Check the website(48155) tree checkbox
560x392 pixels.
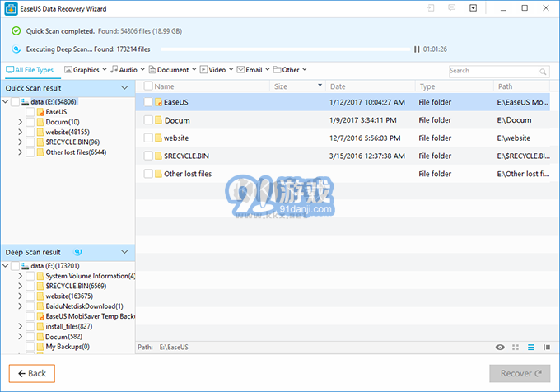tap(30, 132)
